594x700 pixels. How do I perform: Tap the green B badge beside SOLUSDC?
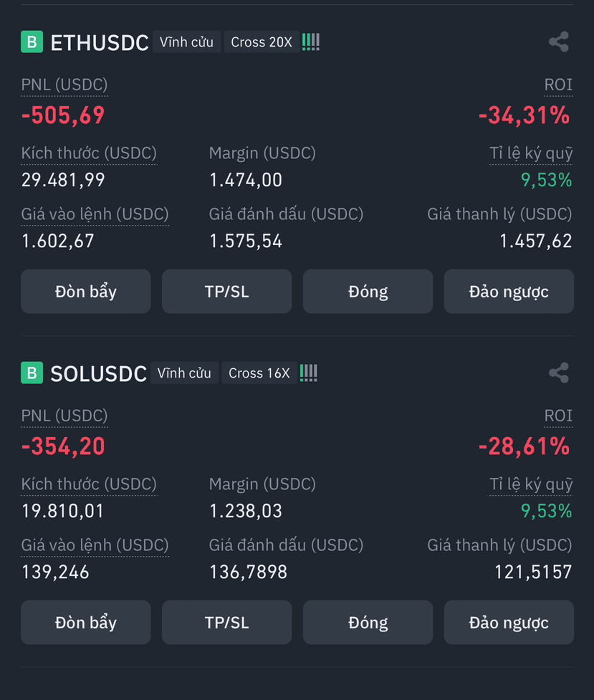click(32, 373)
